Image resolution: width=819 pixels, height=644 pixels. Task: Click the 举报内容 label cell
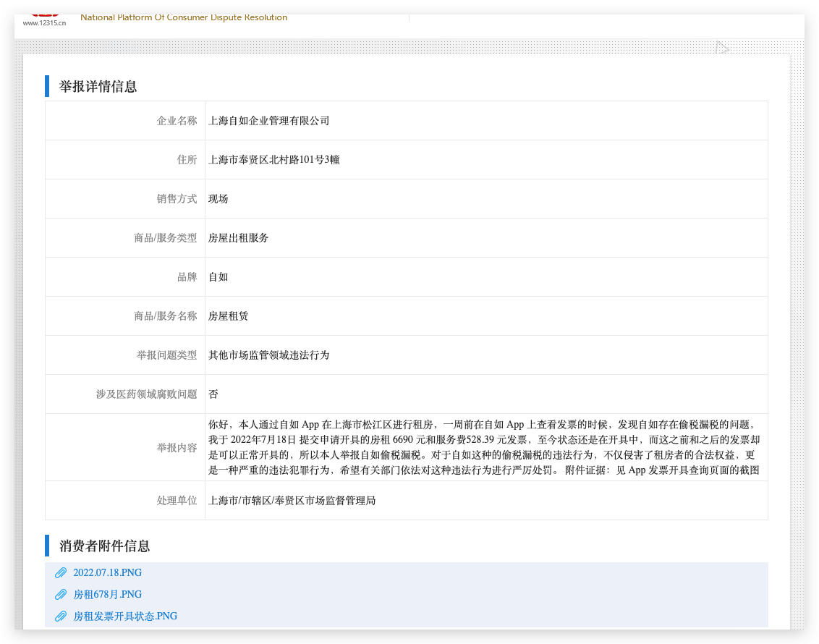(x=125, y=448)
